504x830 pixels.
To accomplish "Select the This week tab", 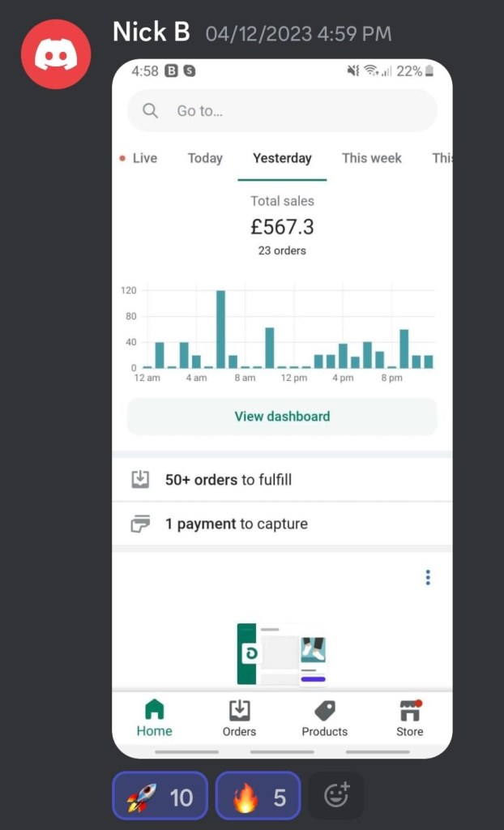I will (371, 158).
